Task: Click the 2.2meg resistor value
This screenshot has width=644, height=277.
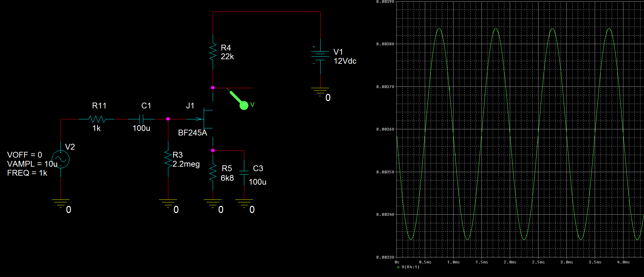Action: tap(186, 164)
